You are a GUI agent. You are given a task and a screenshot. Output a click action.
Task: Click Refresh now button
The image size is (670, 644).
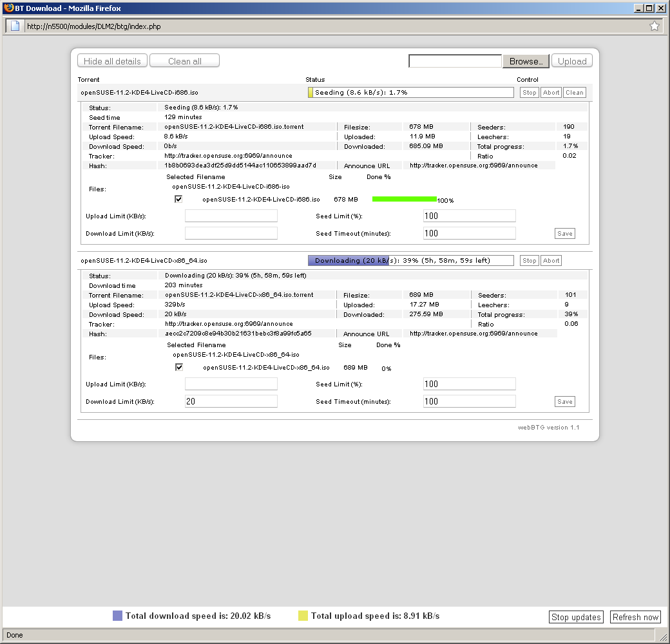pyautogui.click(x=635, y=617)
